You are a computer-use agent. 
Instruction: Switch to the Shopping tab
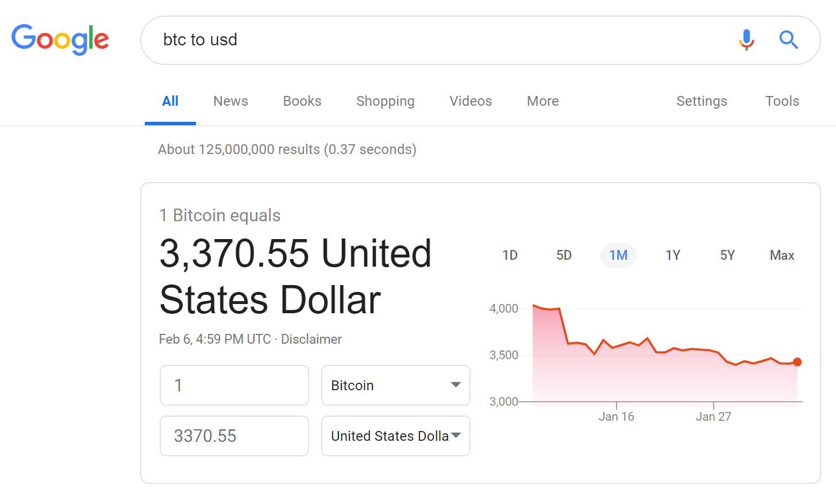click(x=385, y=101)
